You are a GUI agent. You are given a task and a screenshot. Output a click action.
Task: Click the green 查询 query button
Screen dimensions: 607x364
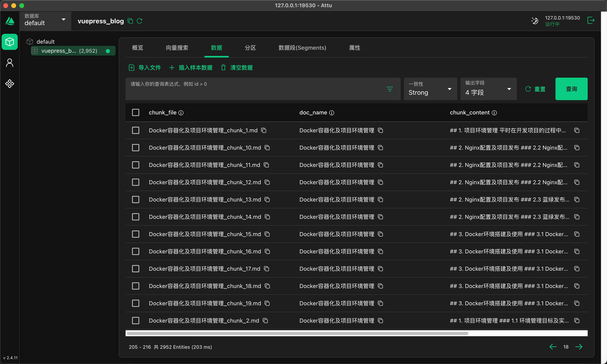(x=571, y=89)
